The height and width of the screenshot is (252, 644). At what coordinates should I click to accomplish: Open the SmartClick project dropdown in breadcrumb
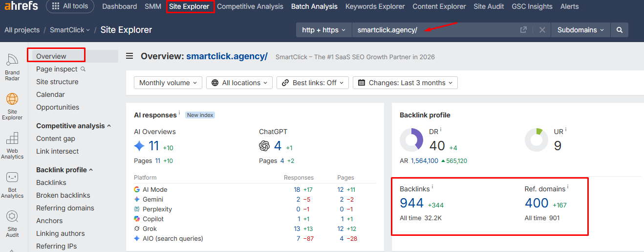point(70,30)
